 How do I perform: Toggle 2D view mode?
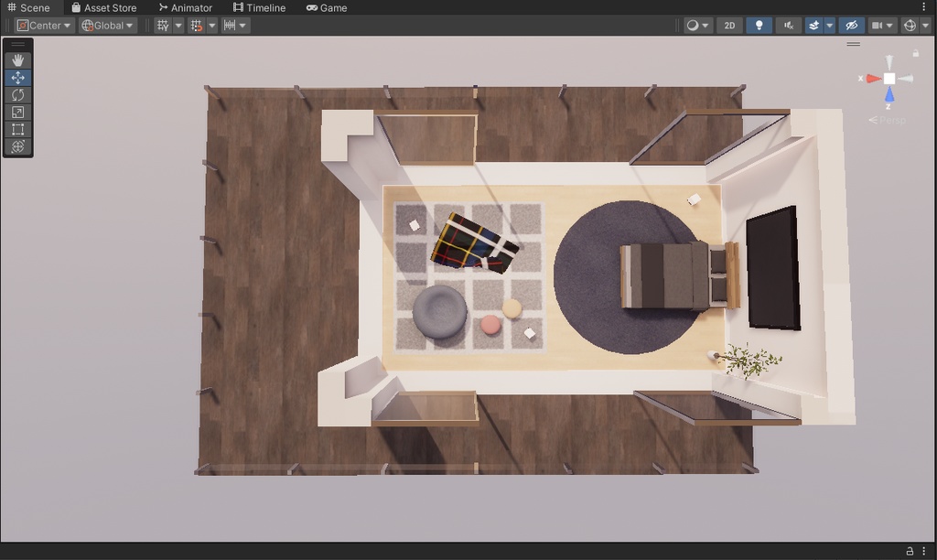(729, 26)
